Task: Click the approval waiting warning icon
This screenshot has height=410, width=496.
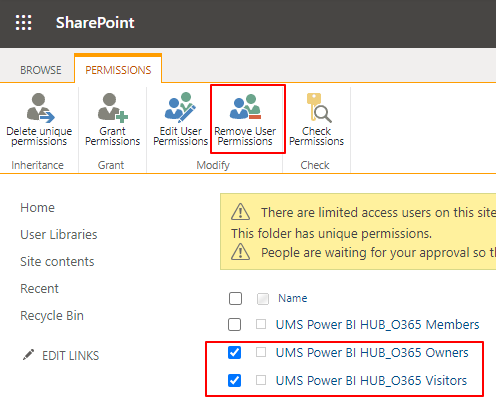Action: pos(240,252)
